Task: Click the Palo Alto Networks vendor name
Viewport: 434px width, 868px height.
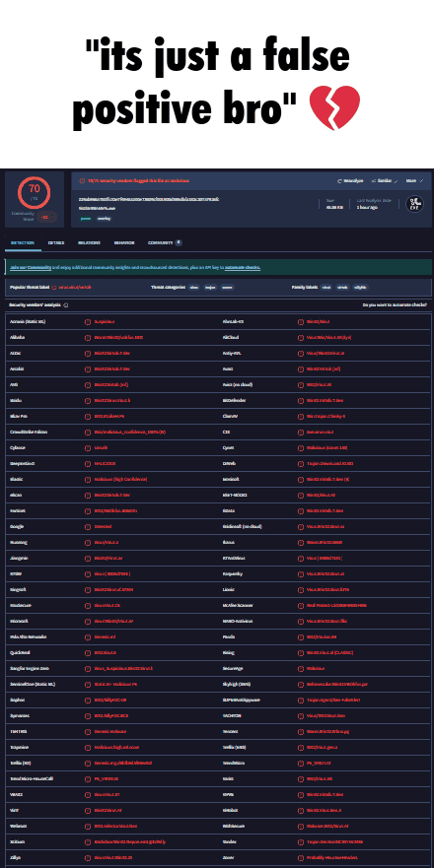Action: tap(28, 636)
